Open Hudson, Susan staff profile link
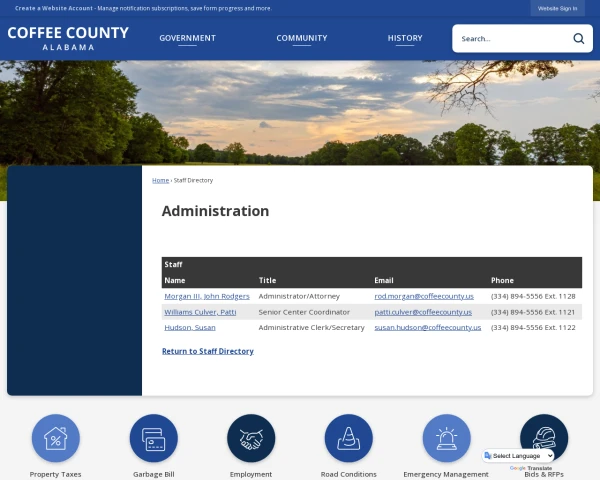This screenshot has width=600, height=480. coord(189,327)
